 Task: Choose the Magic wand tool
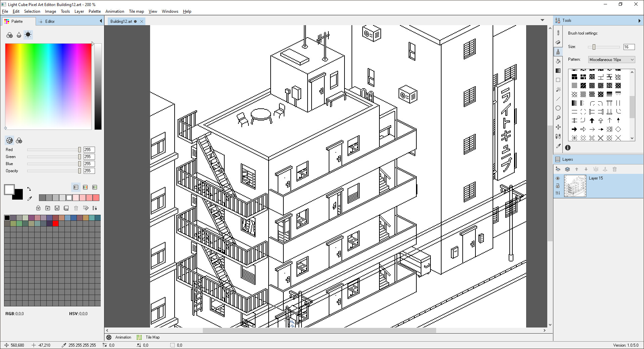tap(558, 89)
